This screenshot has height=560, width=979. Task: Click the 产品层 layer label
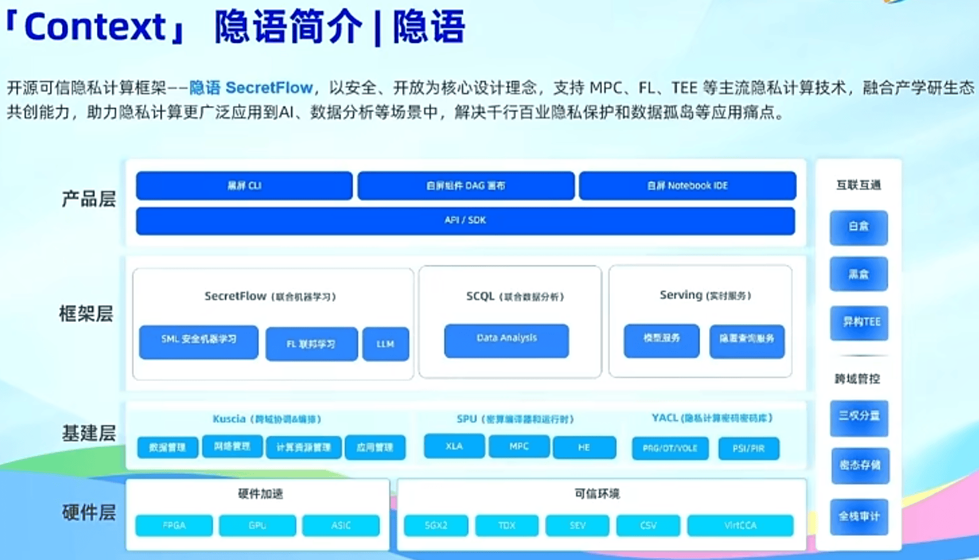pyautogui.click(x=89, y=199)
